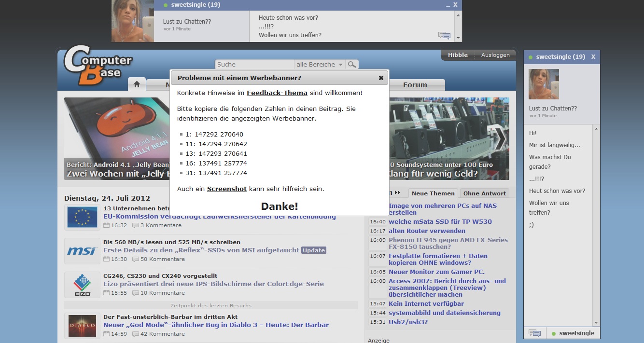Open forum thread 'alten Router verwenden'
The height and width of the screenshot is (343, 644).
[427, 231]
